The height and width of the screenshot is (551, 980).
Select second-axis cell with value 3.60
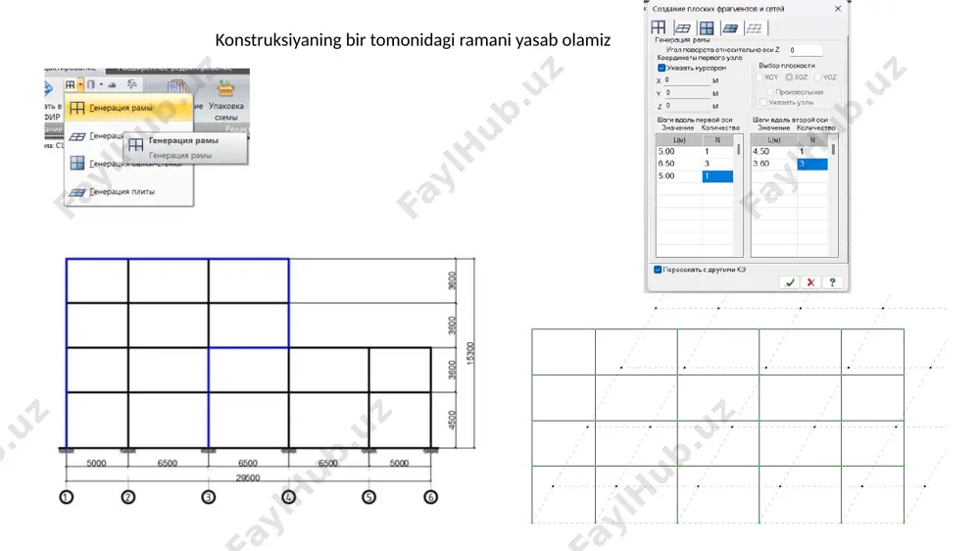774,164
